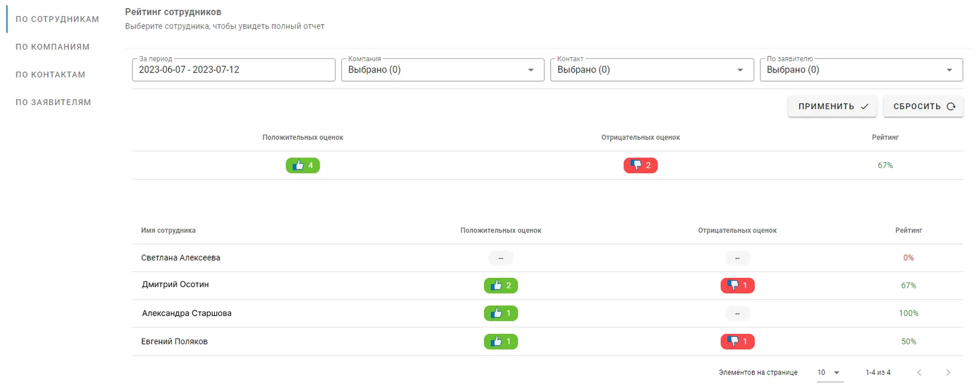Click the 1-4 из 4 pagination label
The width and height of the screenshot is (980, 391).
coord(878,372)
